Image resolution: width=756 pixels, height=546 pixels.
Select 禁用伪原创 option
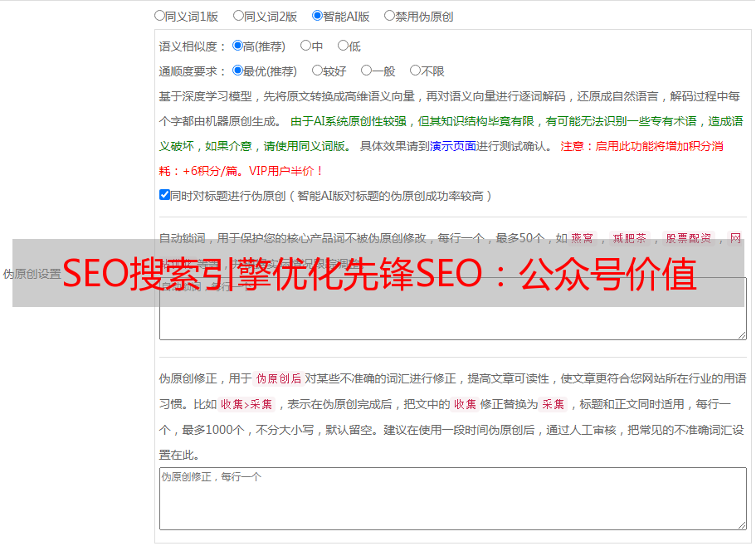coord(389,16)
